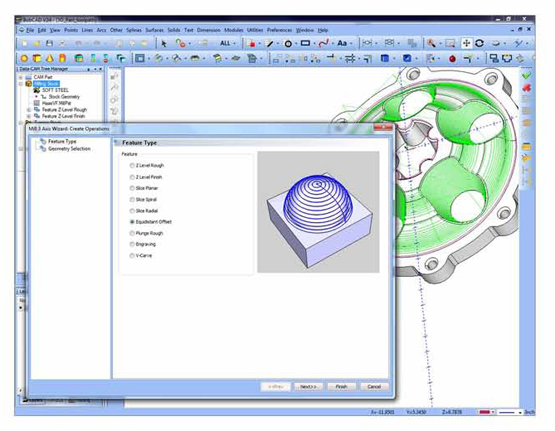
Task: Open the Preferences menu
Action: (x=279, y=30)
